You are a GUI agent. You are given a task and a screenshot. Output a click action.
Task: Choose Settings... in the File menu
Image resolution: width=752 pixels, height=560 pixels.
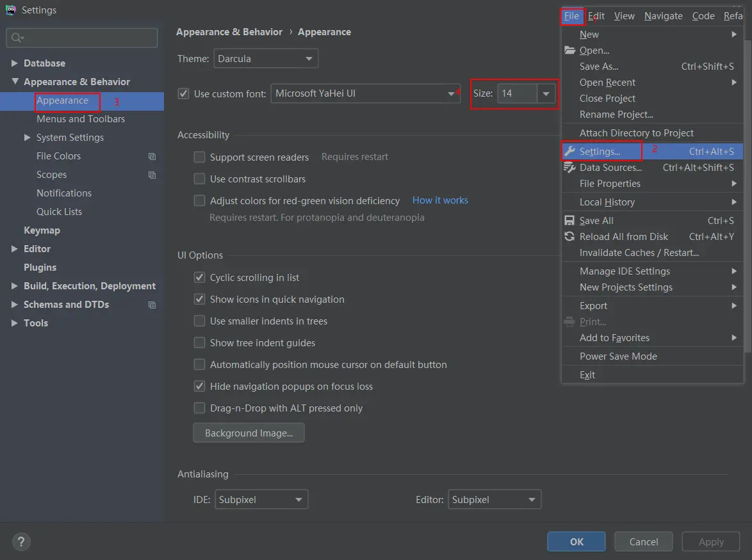pyautogui.click(x=652, y=152)
